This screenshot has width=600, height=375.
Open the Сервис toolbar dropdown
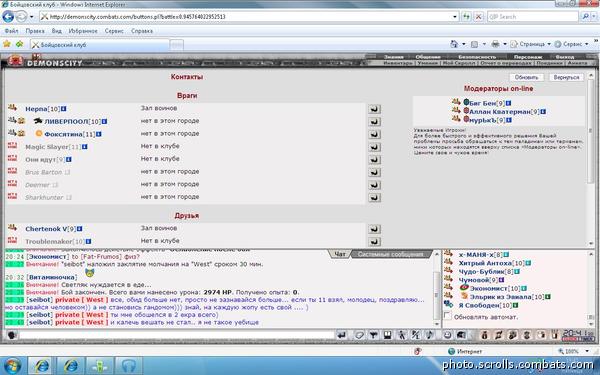click(x=571, y=44)
